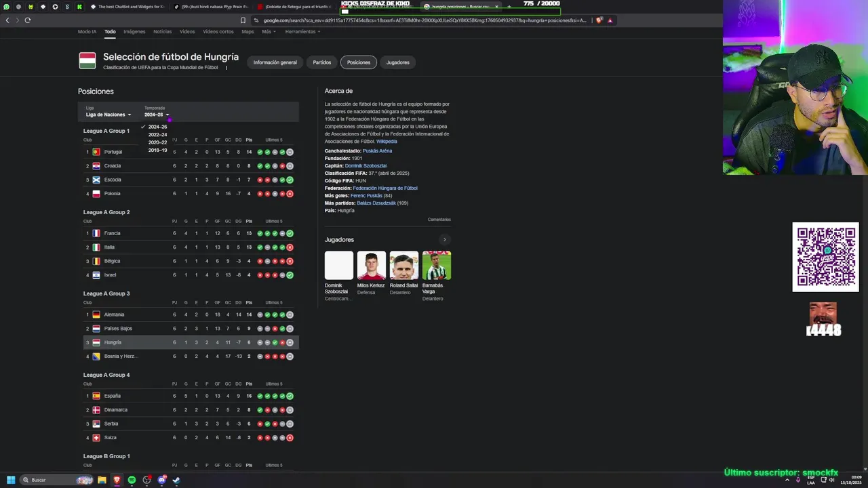Open the volume icon in system tray
Viewport: 868px width, 488px height.
832,480
